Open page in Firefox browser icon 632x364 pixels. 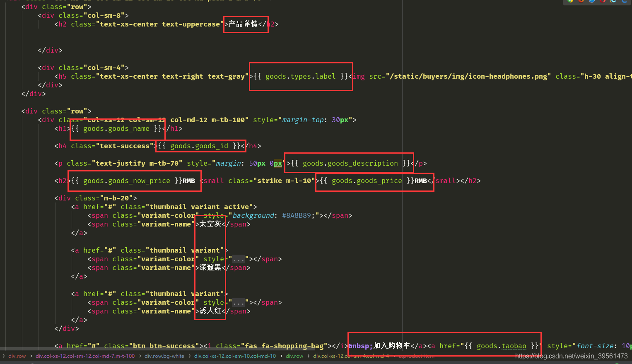click(581, 1)
